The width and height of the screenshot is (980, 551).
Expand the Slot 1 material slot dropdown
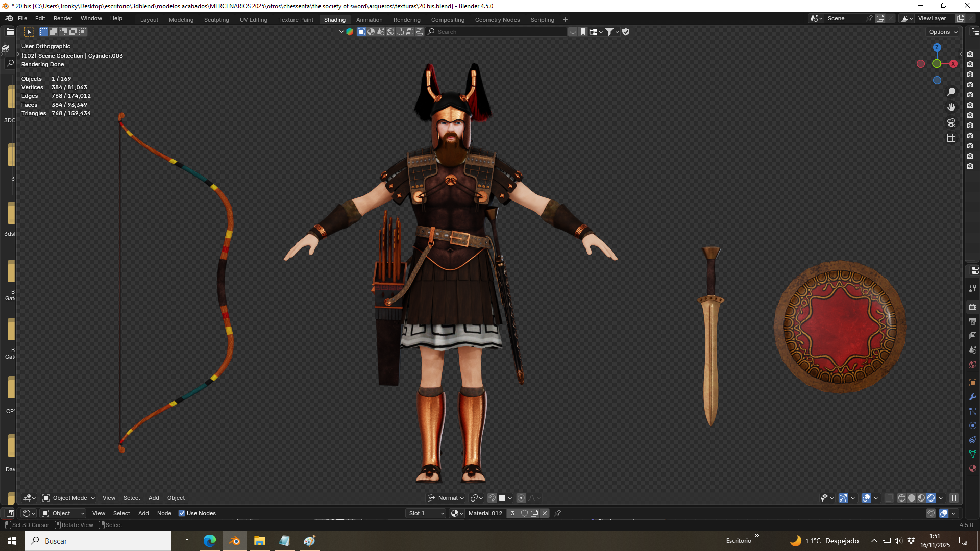coord(426,513)
